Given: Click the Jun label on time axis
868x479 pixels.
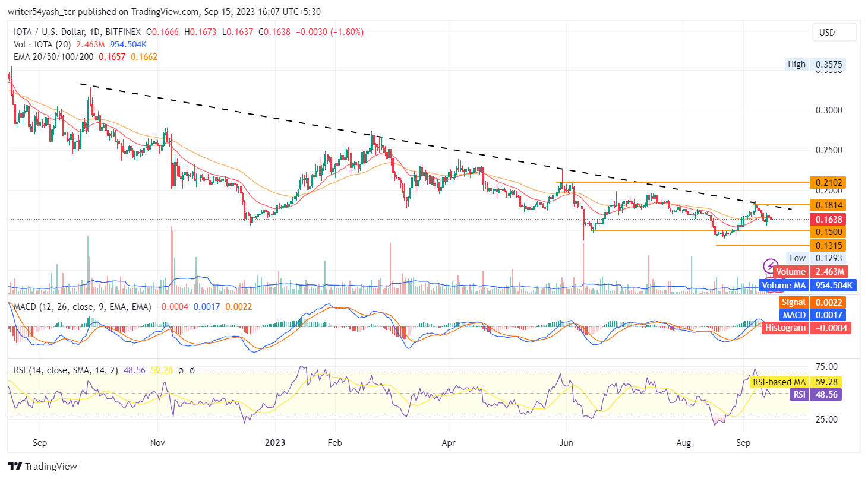Looking at the screenshot, I should pos(567,443).
